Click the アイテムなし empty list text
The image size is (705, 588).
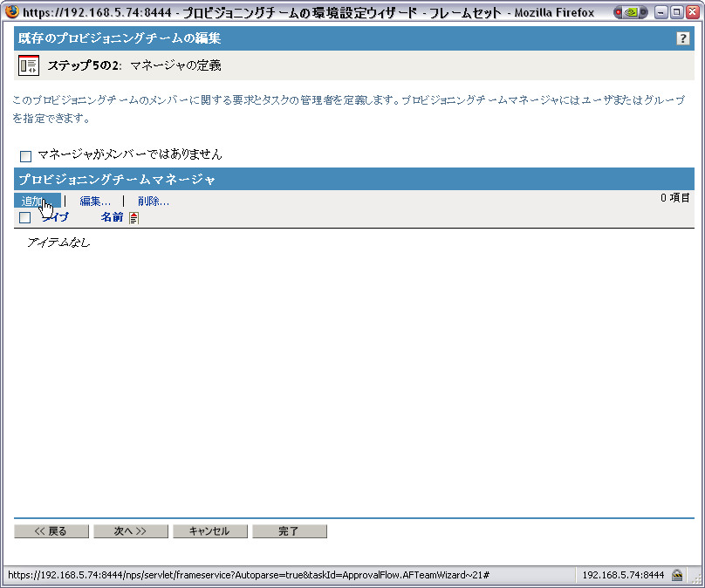click(x=58, y=243)
